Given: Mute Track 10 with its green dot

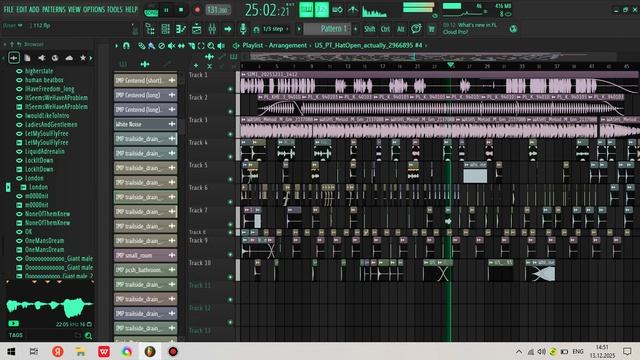Looking at the screenshot, I should (x=230, y=277).
